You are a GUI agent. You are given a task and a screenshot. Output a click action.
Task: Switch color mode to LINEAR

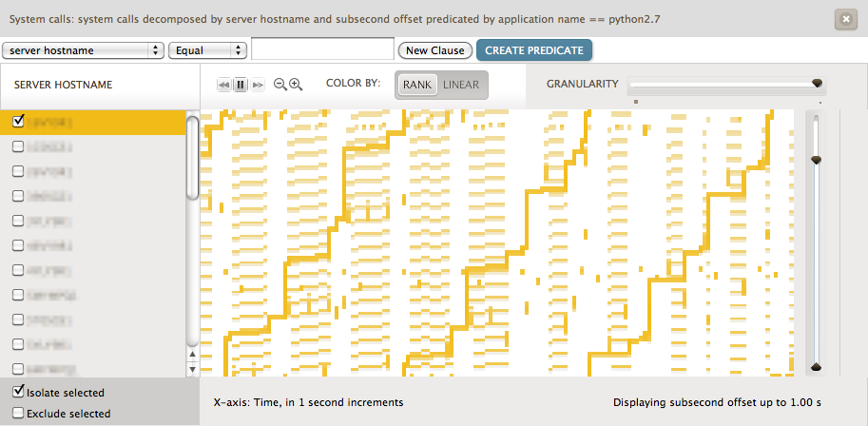point(461,85)
